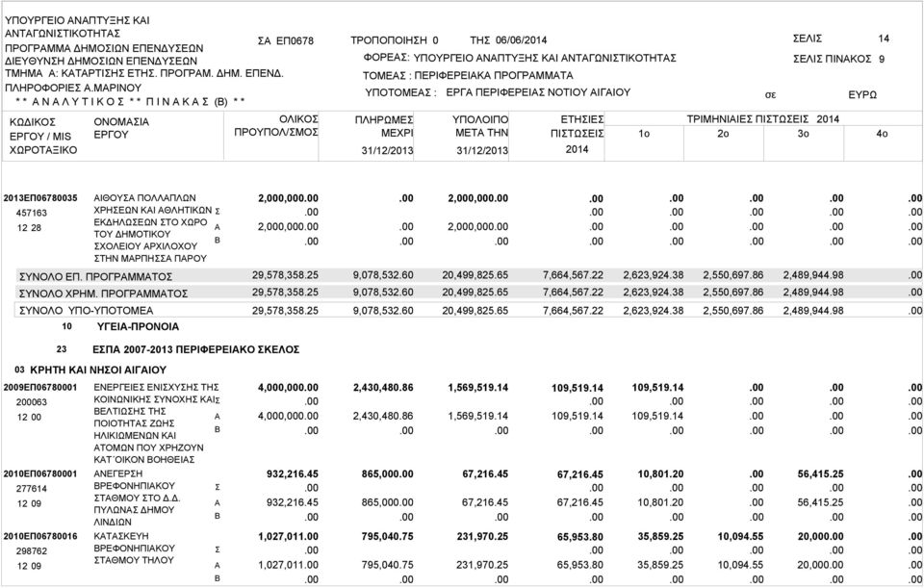Click MIS number 200063

(x=31, y=402)
